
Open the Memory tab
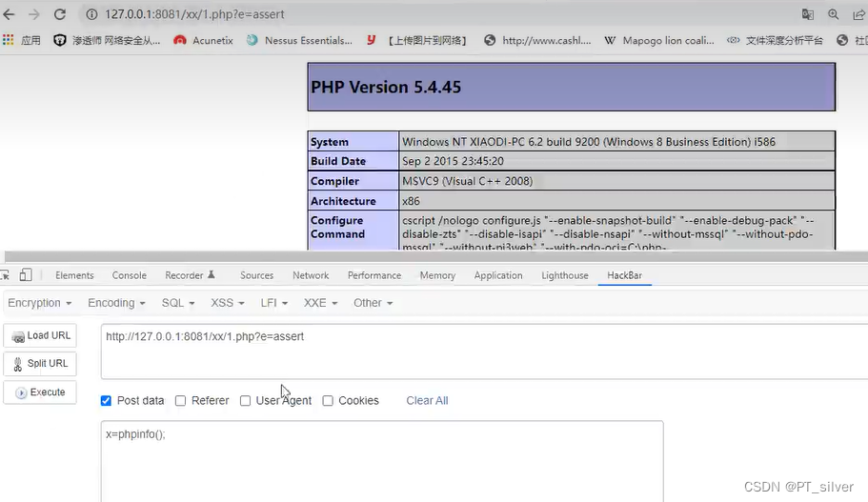(437, 275)
